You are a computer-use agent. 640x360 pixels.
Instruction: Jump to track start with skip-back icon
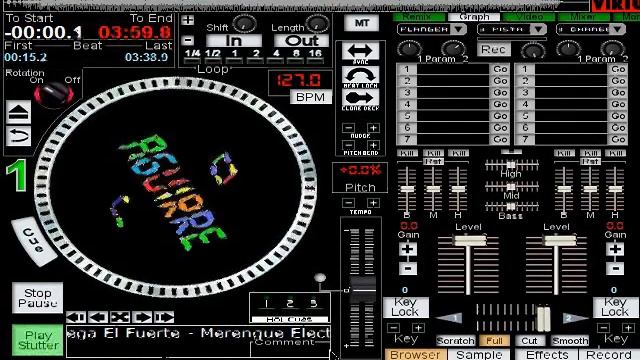(x=76, y=317)
